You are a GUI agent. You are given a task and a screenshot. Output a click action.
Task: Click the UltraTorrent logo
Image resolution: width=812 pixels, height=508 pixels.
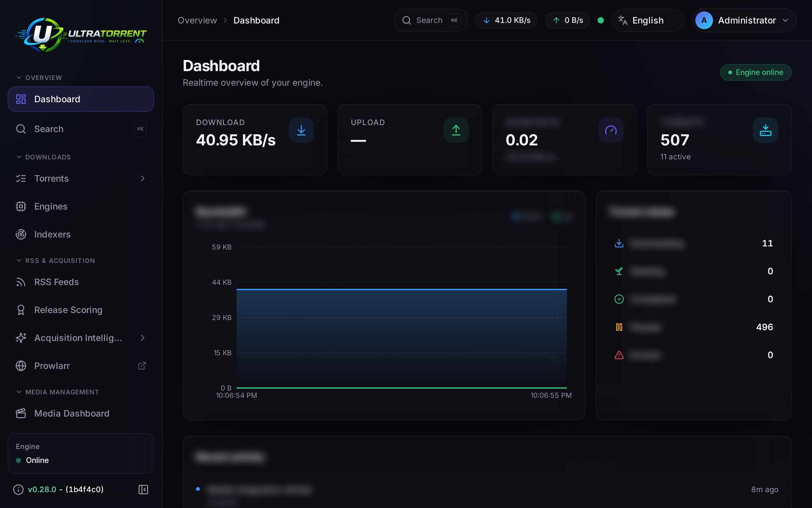click(81, 35)
